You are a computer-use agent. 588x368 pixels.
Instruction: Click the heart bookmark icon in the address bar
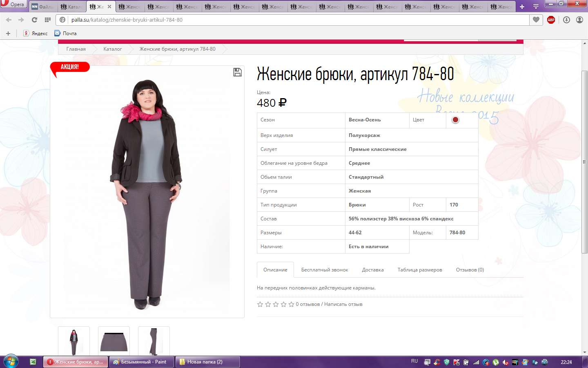pos(536,20)
